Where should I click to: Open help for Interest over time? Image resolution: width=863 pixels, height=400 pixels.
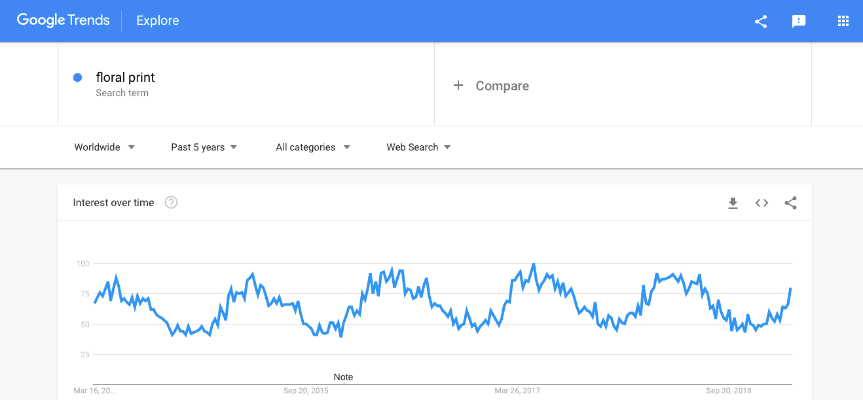tap(171, 203)
